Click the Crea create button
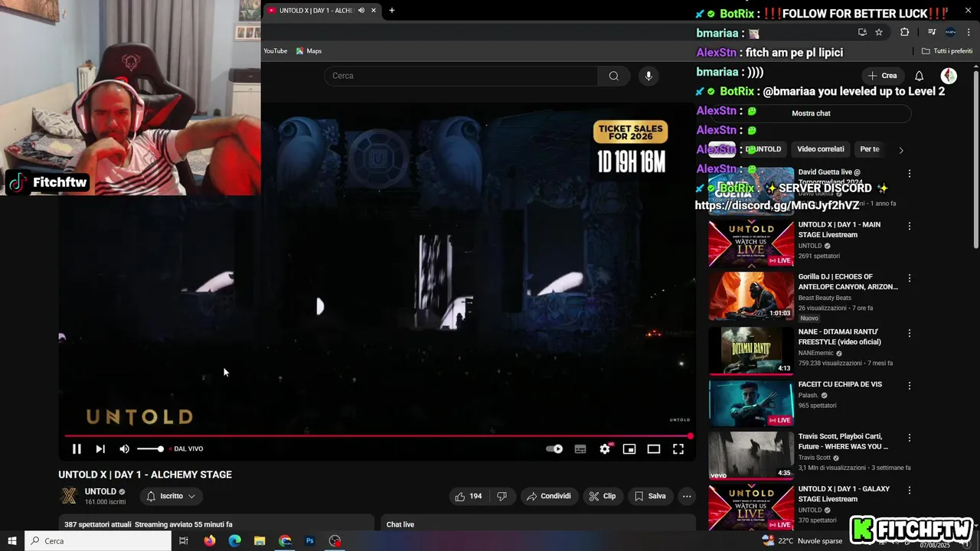 point(882,76)
